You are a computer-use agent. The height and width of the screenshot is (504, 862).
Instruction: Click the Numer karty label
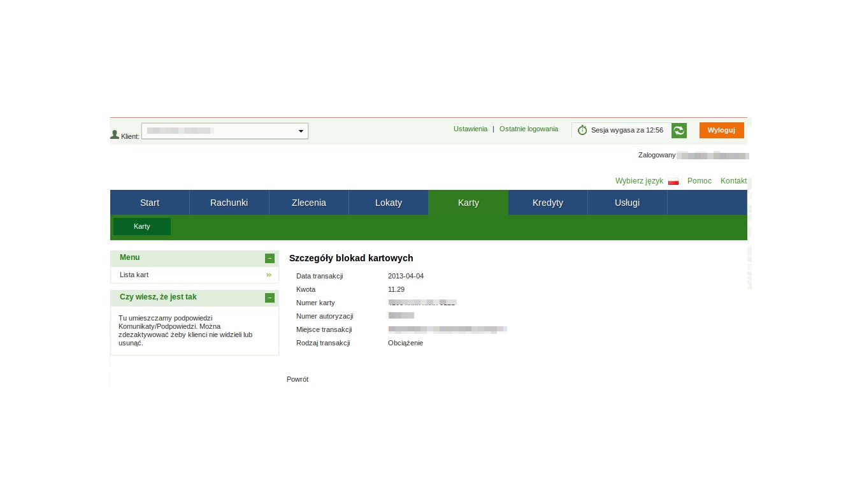coord(315,303)
